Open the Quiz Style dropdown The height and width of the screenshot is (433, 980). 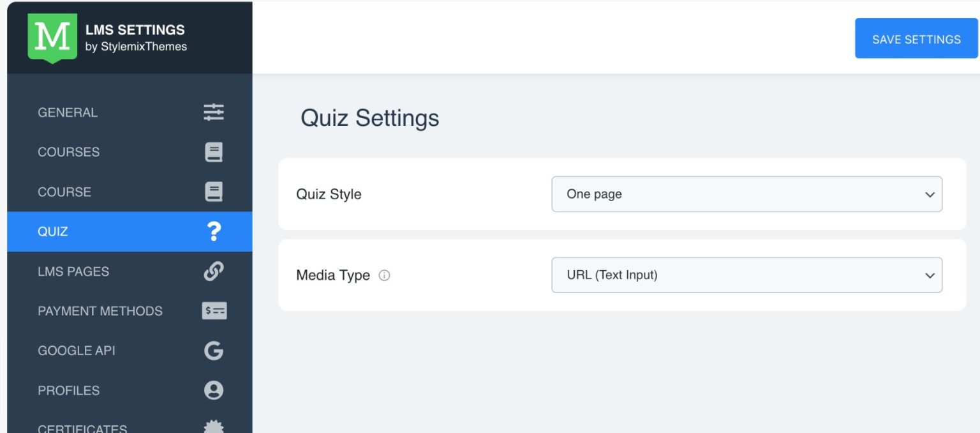[x=746, y=194]
